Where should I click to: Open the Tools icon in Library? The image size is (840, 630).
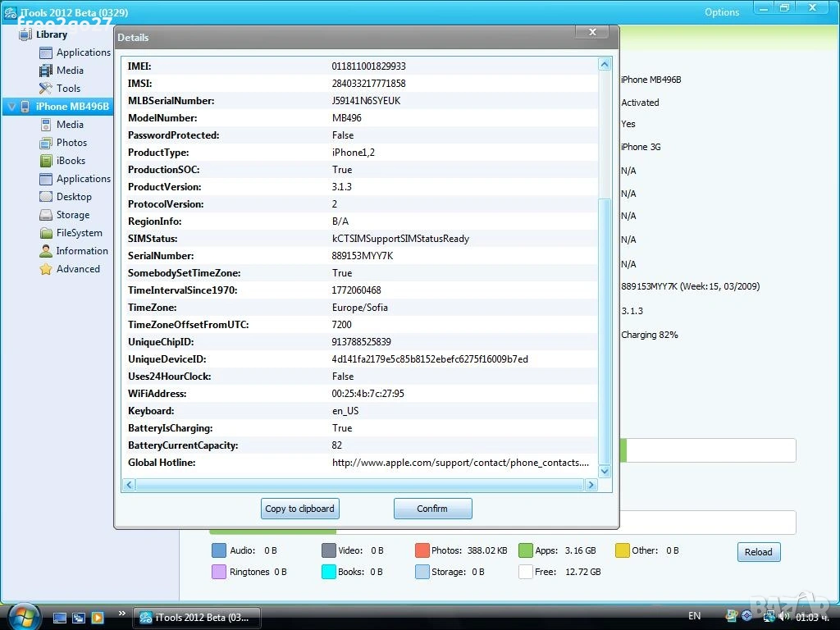pos(46,89)
